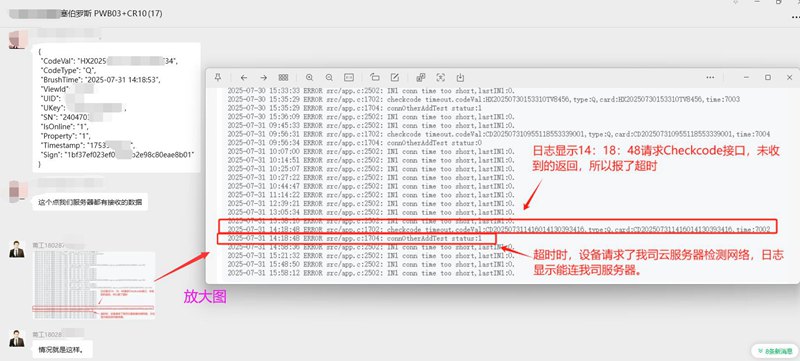This screenshot has height=361, width=800.
Task: Select the 情况就是这样 message bubble
Action: pos(62,350)
